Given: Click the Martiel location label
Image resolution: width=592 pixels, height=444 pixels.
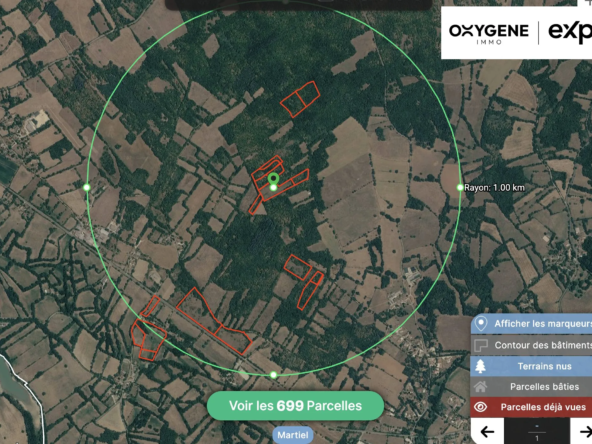Looking at the screenshot, I should 293,435.
